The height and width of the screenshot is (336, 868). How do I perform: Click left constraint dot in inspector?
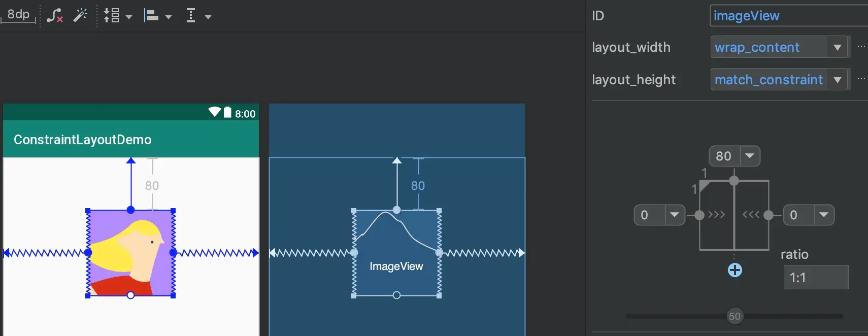coord(699,215)
